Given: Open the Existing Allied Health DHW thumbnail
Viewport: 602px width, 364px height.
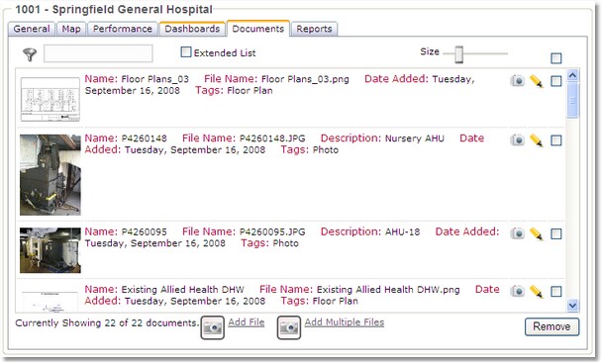Looking at the screenshot, I should 50,301.
